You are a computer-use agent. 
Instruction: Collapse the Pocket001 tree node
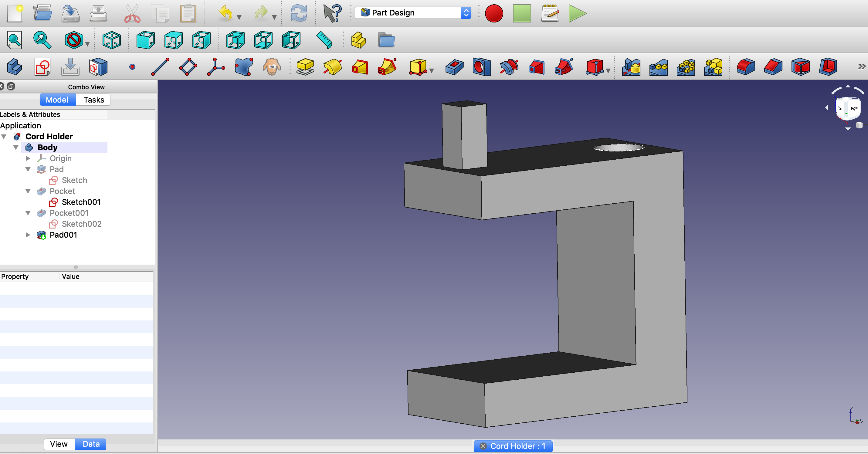click(28, 213)
